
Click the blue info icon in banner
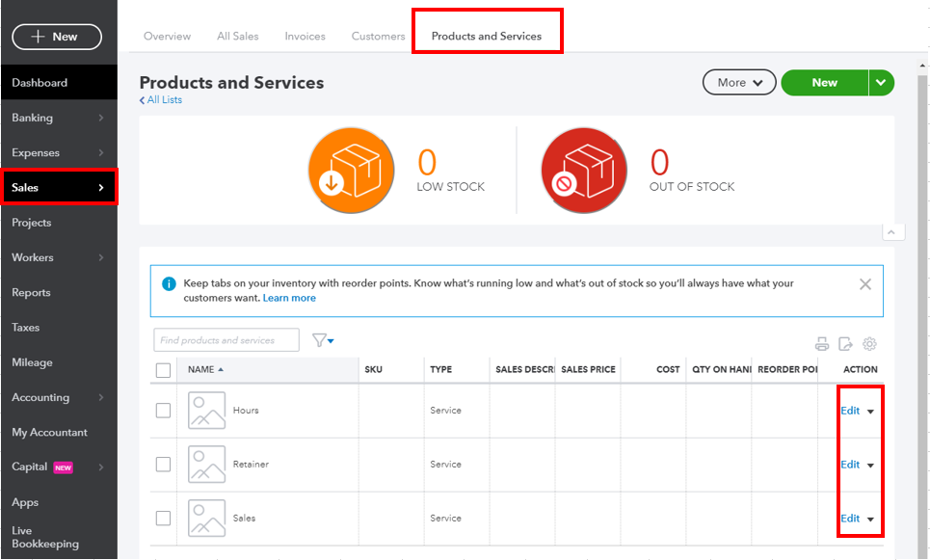click(169, 284)
